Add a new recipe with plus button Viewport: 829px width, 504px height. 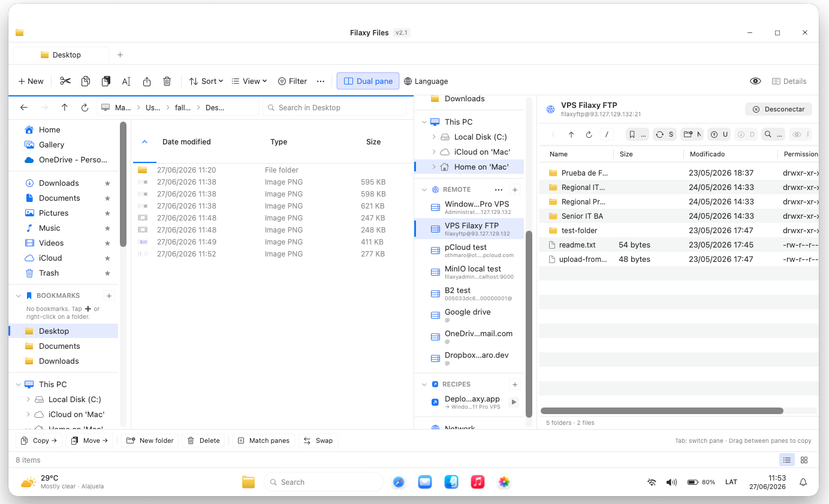(515, 384)
